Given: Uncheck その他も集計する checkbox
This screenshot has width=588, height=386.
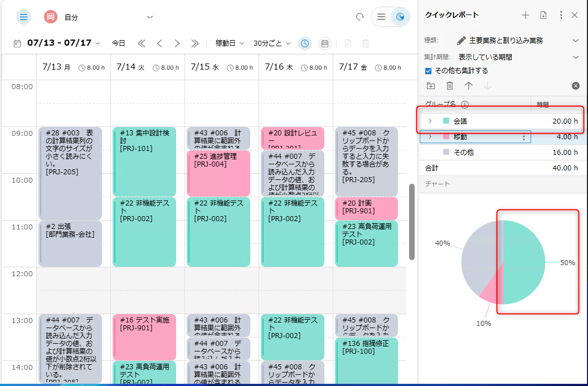Looking at the screenshot, I should tap(428, 71).
